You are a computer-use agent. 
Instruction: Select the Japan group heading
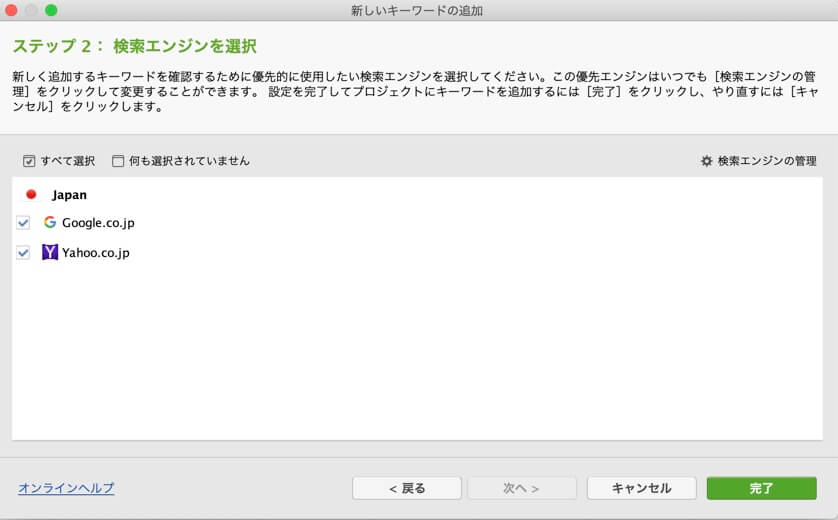pos(69,195)
